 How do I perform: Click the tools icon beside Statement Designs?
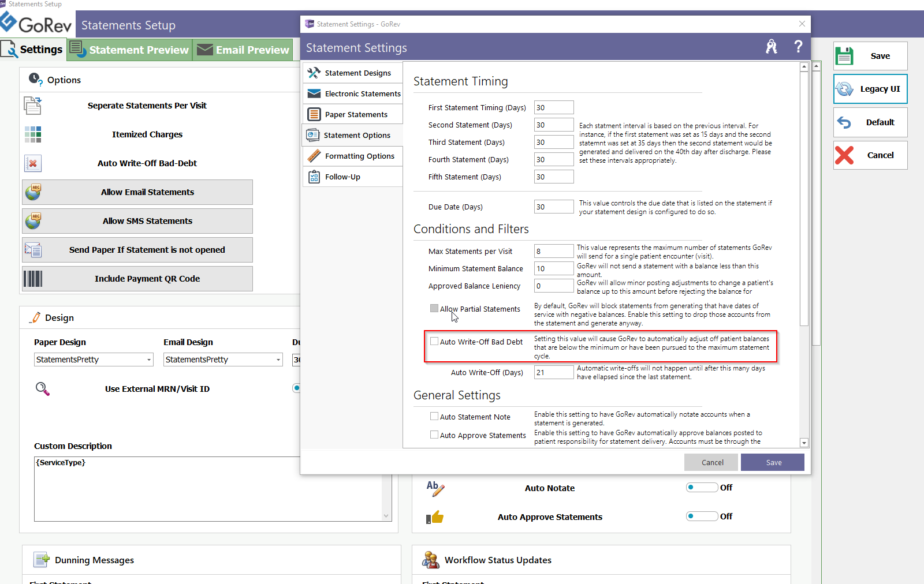314,73
